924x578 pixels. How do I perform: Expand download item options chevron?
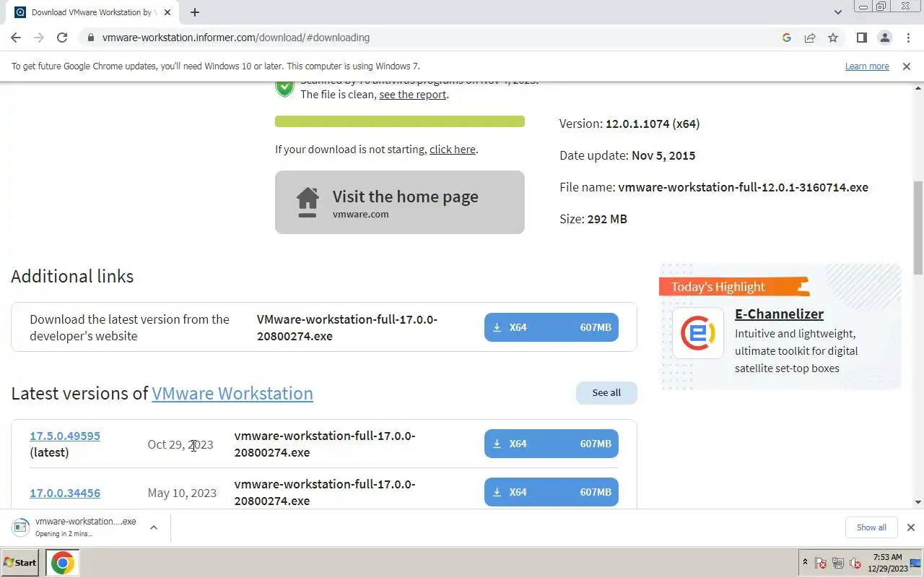[154, 527]
